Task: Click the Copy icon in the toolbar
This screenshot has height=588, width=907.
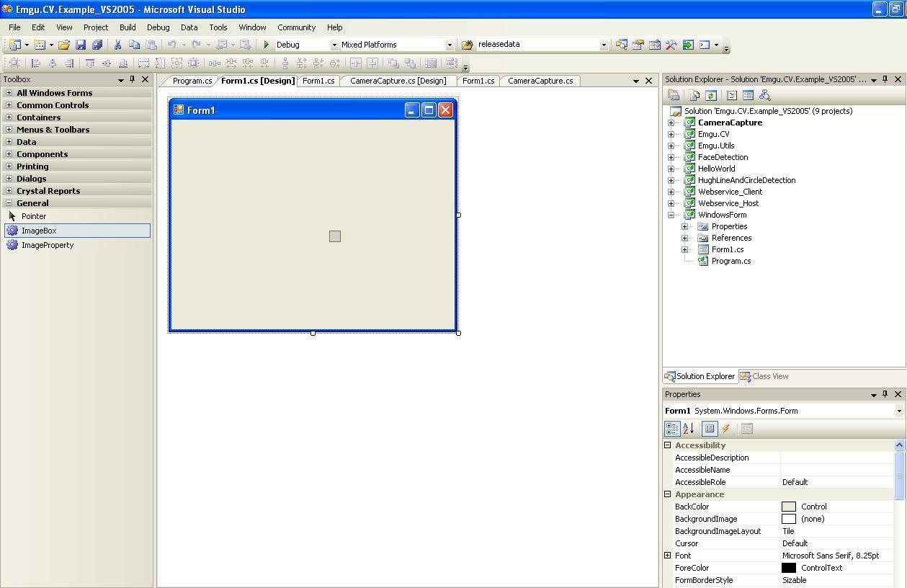Action: click(134, 45)
